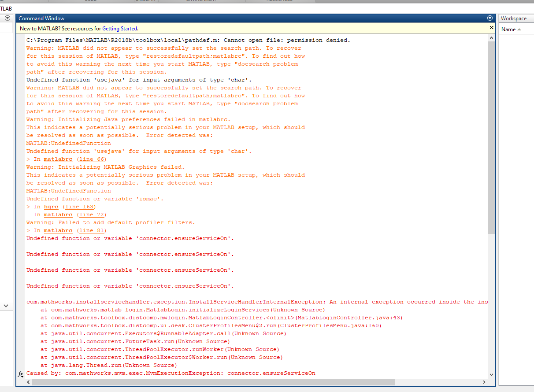Click the fx function browser icon
The image size is (534, 392).
point(20,374)
